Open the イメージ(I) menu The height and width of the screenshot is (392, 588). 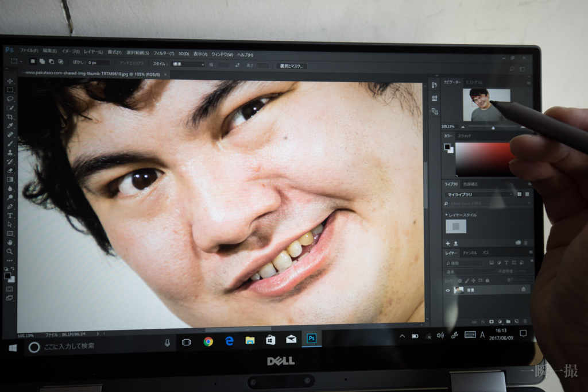point(71,51)
